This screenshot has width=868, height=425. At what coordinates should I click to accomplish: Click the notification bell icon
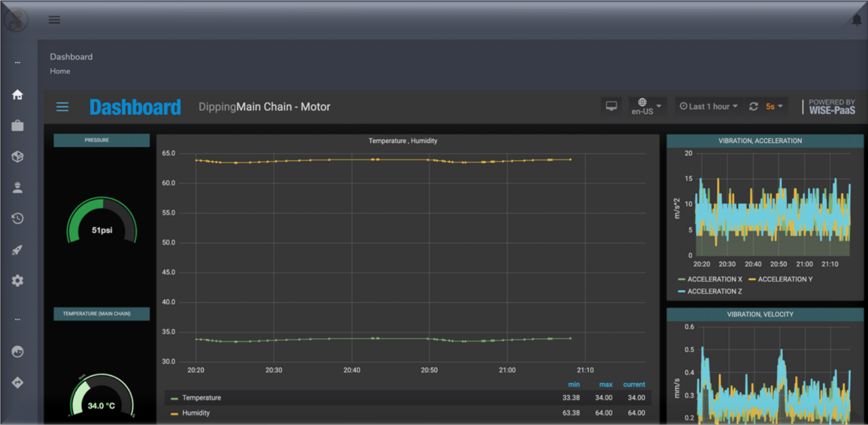(856, 20)
